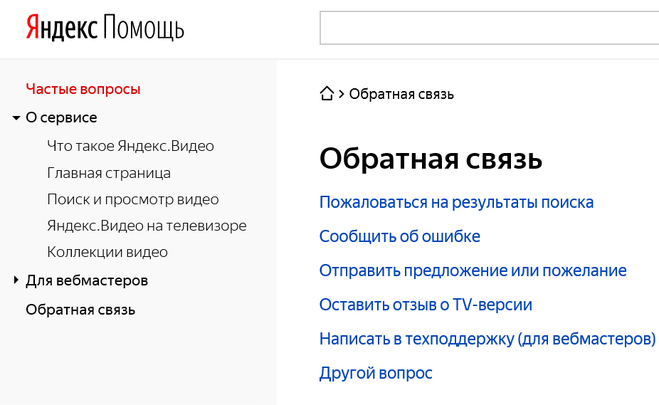The height and width of the screenshot is (405, 659).
Task: Select О сервисе sidebar heading
Action: (x=61, y=118)
